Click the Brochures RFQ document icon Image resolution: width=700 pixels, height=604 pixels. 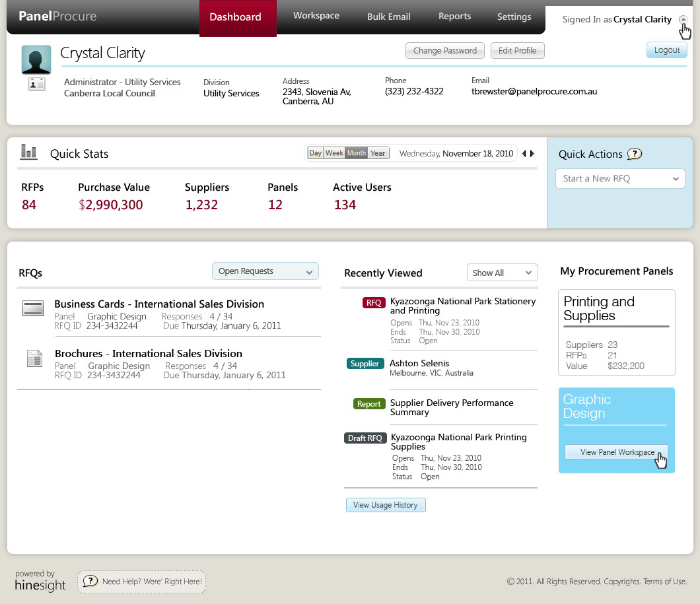[34, 358]
